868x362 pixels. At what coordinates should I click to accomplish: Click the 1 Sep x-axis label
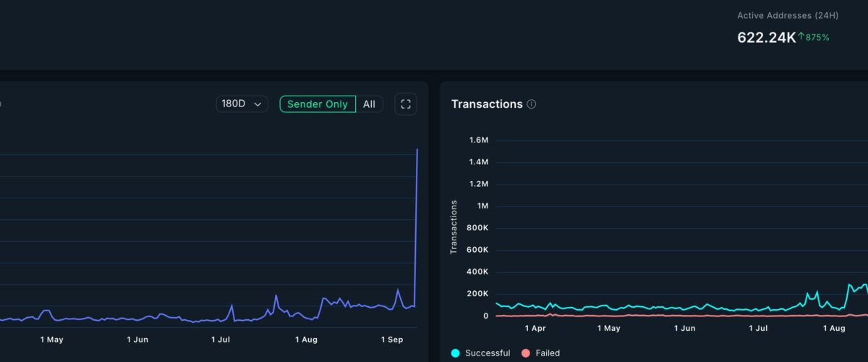coord(391,339)
